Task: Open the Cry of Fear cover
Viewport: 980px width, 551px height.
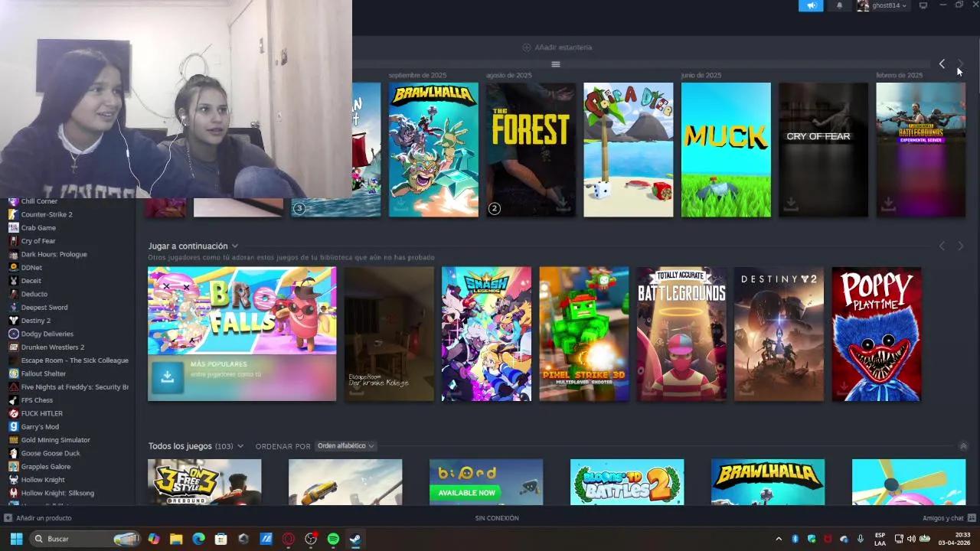Action: (823, 150)
